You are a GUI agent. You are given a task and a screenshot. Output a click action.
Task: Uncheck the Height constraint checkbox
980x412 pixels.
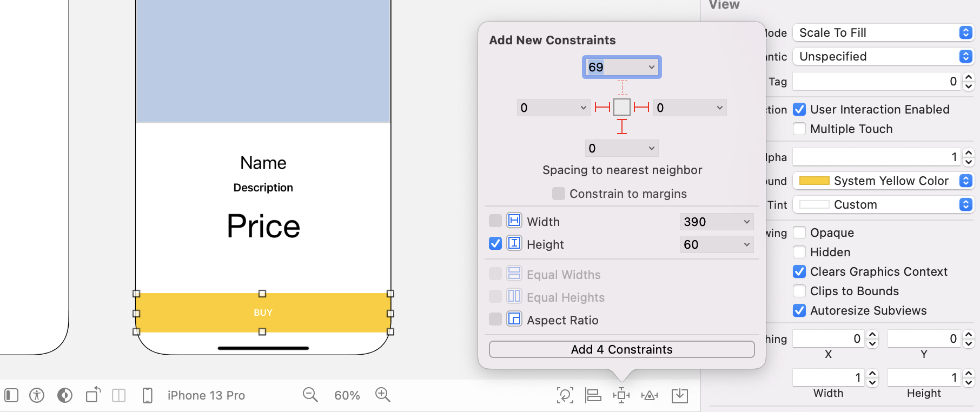(x=495, y=244)
